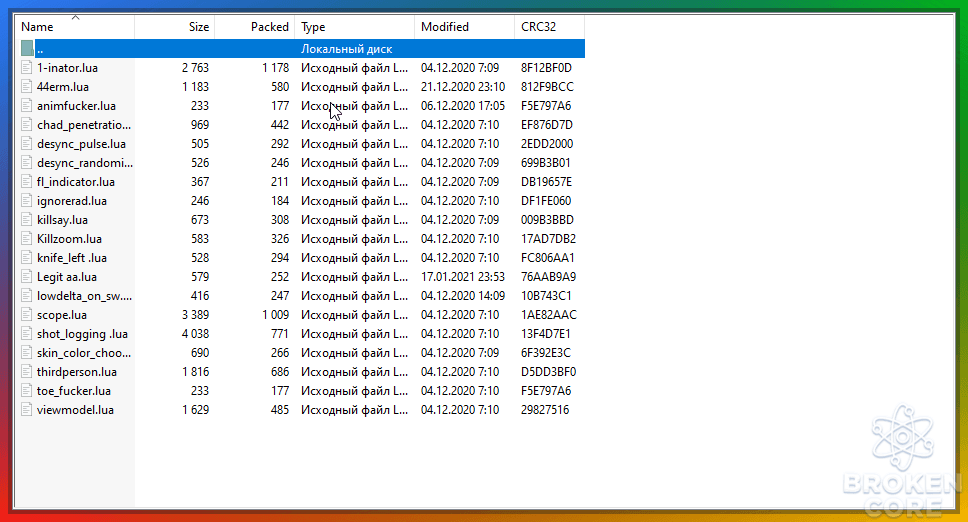Click the file icon beside Legit aa.lua

[x=27, y=277]
